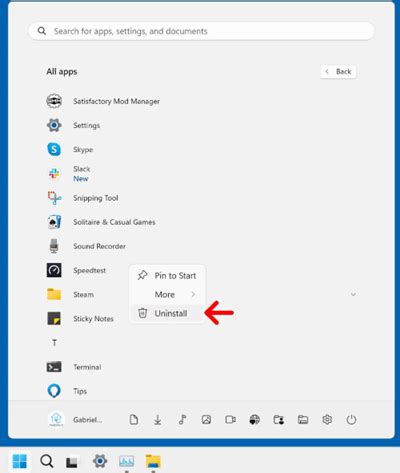
Task: Click the All apps heading
Action: click(62, 72)
